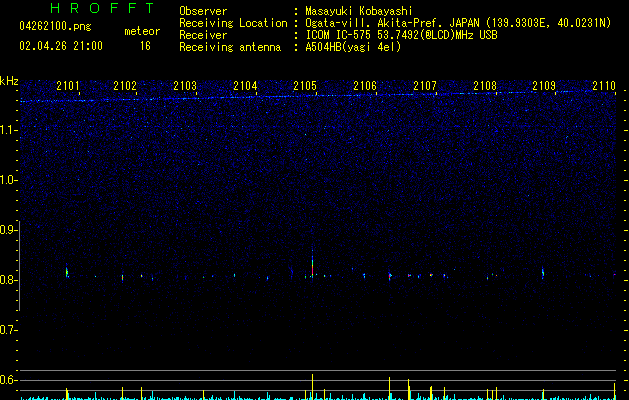Click the meteor echo just after 2101
This screenshot has height=400, width=629.
[x=67, y=272]
